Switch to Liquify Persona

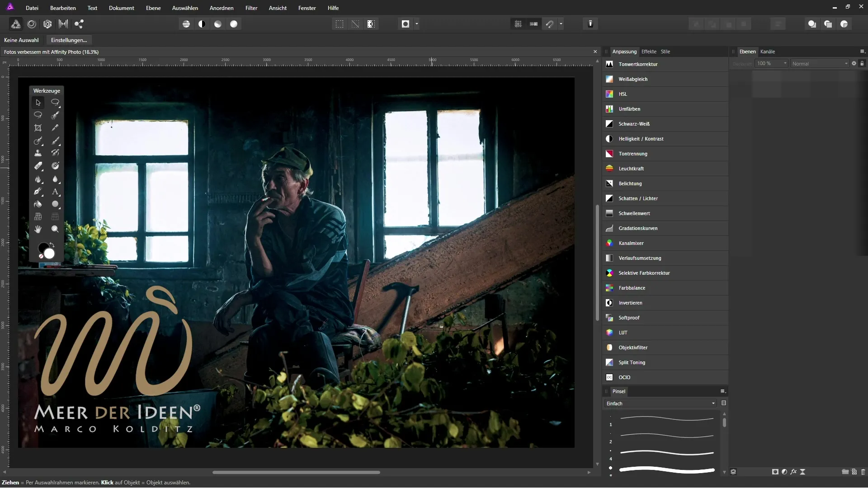[x=32, y=24]
